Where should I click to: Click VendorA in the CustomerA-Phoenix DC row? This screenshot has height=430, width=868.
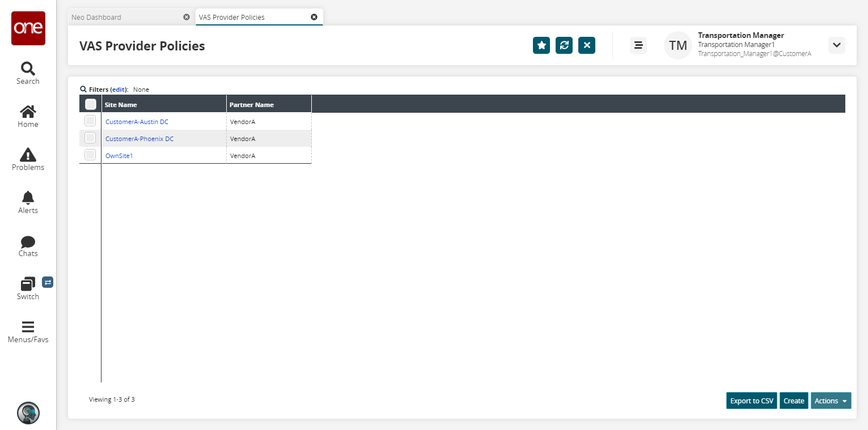tap(243, 139)
